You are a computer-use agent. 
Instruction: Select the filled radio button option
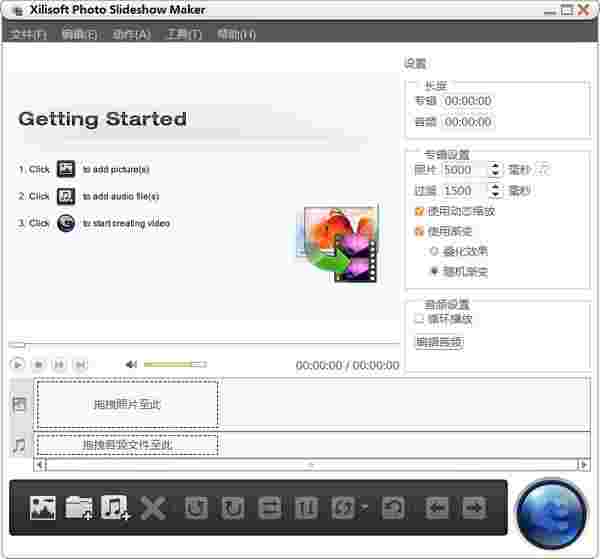pyautogui.click(x=434, y=271)
